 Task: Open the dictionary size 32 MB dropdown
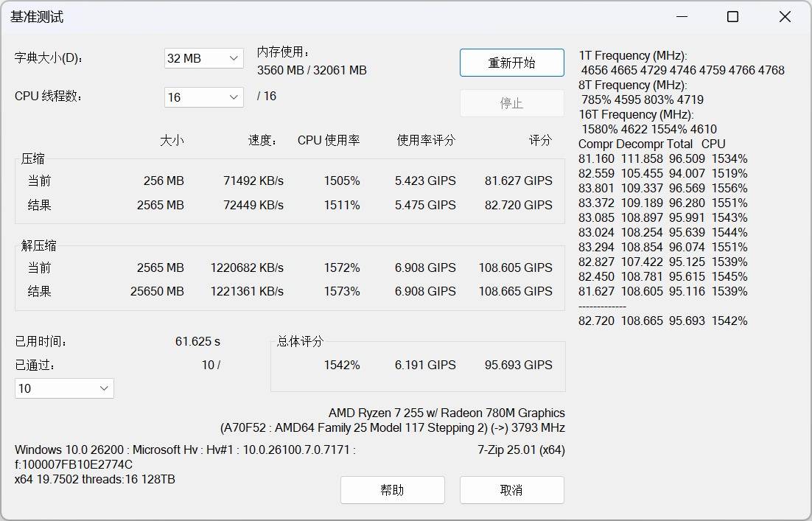coord(203,58)
